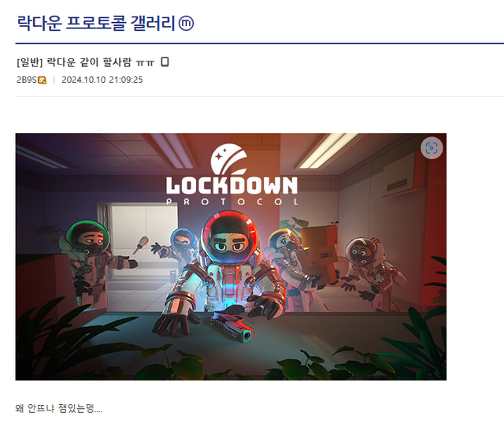Click the PROTOCOL subtitle text in image
Screen dimensions: 504x431
point(232,202)
